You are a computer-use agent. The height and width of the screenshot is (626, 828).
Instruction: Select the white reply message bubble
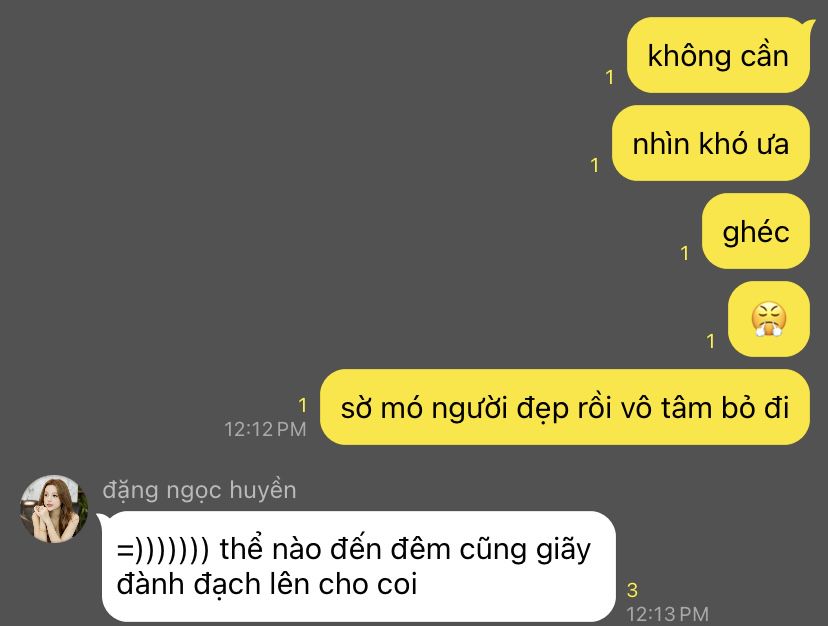[x=359, y=566]
